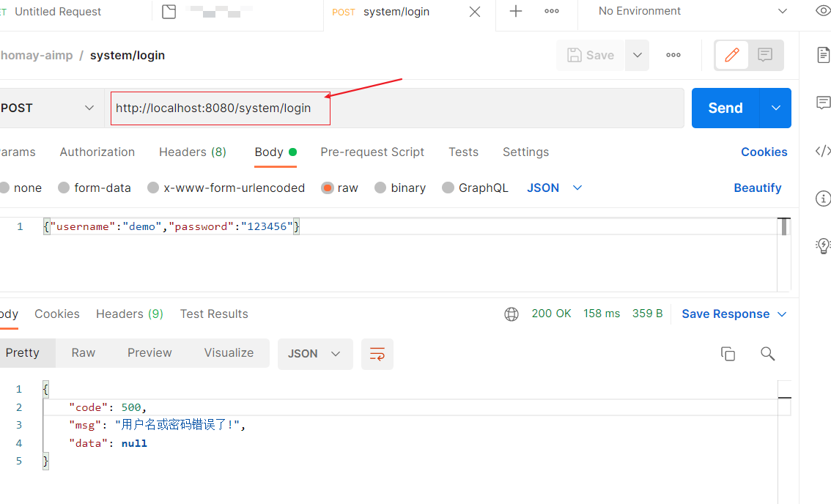Screen dimensions: 831x504
Task: Switch to the Authorization tab
Action: 97,152
